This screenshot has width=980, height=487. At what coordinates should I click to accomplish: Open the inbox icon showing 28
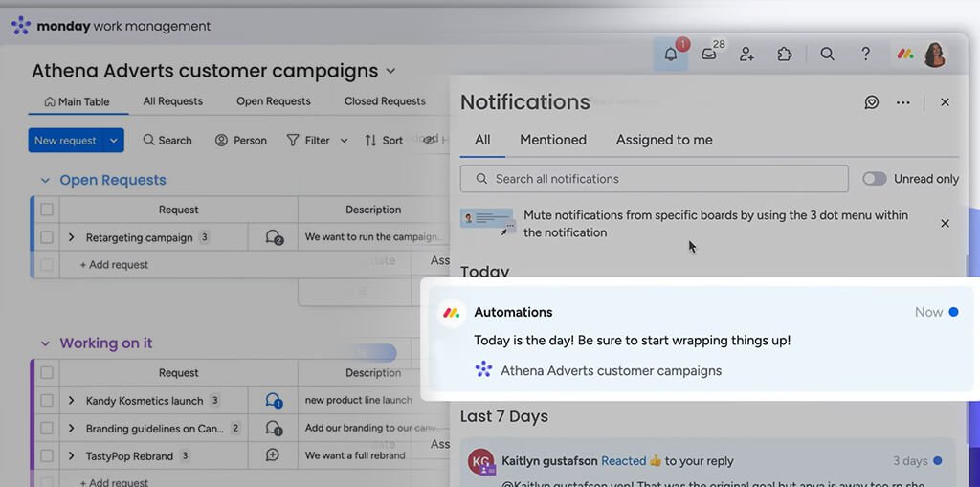[709, 55]
